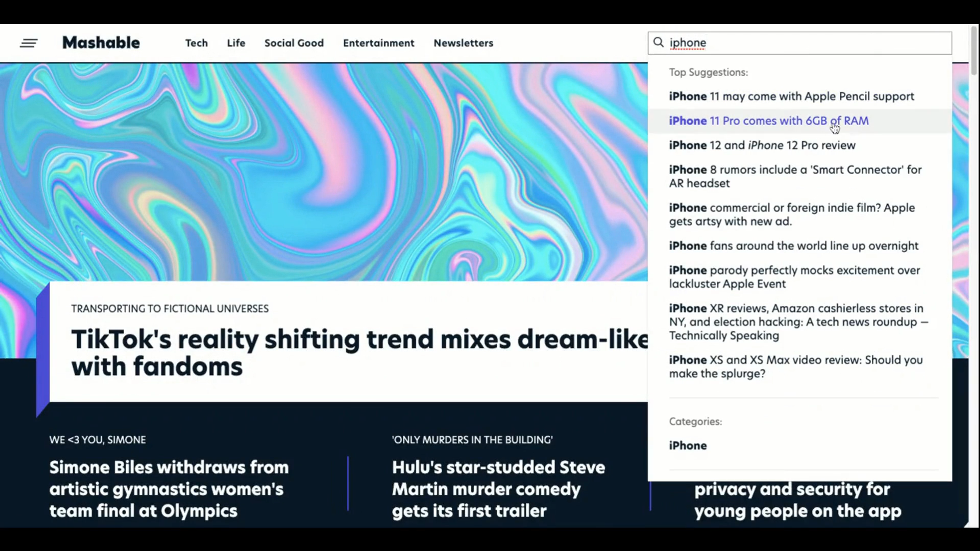Click Newsletters navigation item
Image resolution: width=980 pixels, height=551 pixels.
coord(463,42)
